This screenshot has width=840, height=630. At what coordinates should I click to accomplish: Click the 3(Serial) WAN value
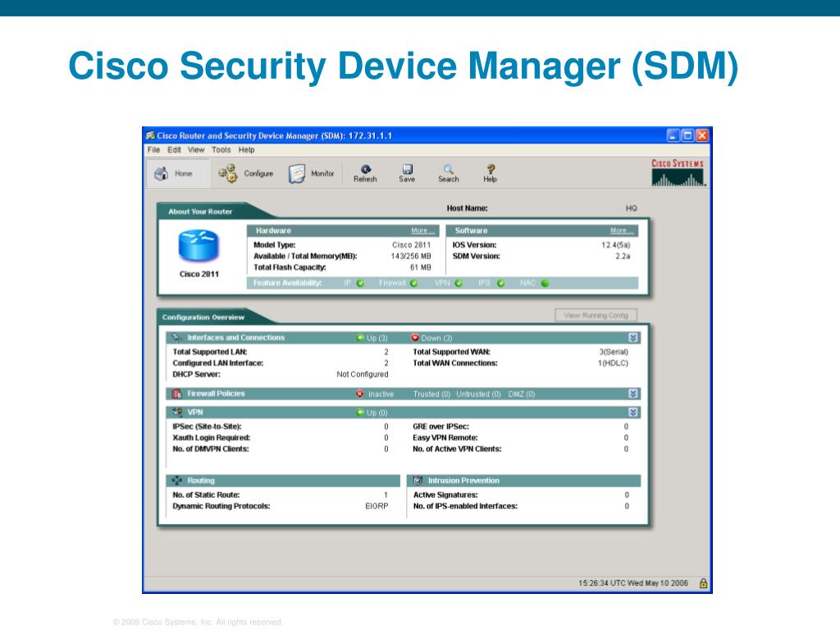[x=614, y=352]
